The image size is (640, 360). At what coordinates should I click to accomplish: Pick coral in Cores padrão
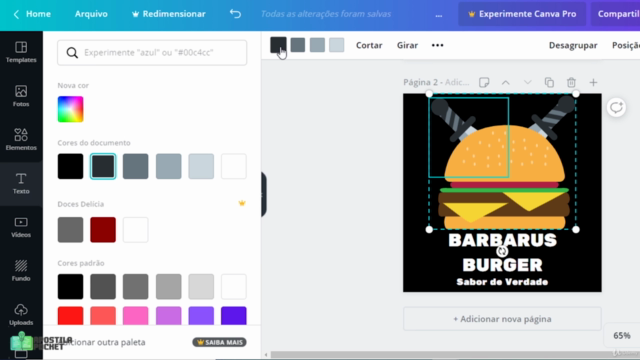coord(103,316)
